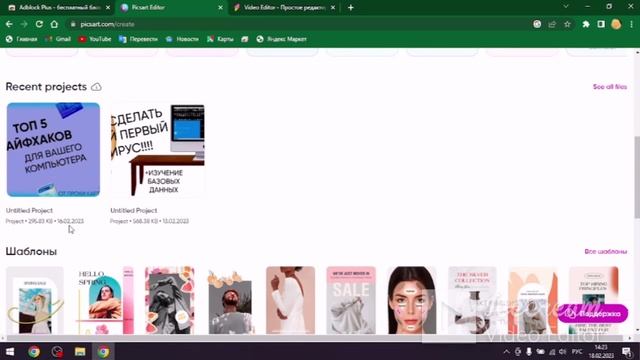The height and width of the screenshot is (360, 640).
Task: Open the browser home page icon
Action: point(54,24)
